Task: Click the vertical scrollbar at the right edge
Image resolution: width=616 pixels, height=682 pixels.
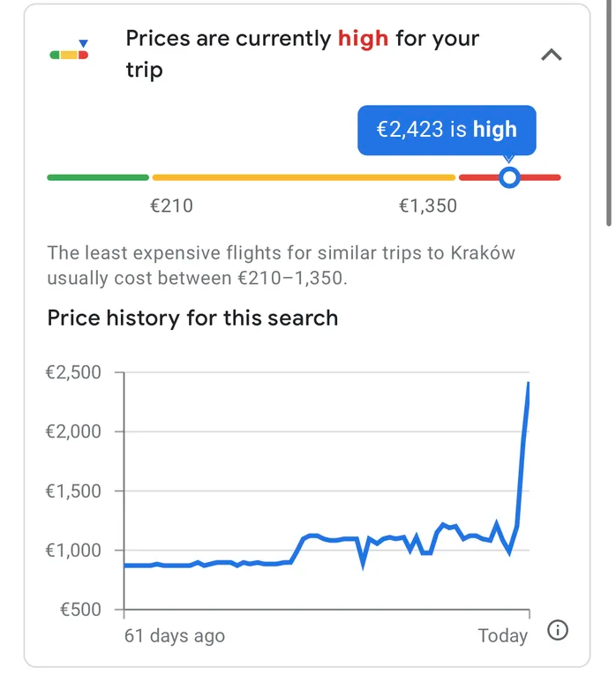Action: pyautogui.click(x=609, y=115)
